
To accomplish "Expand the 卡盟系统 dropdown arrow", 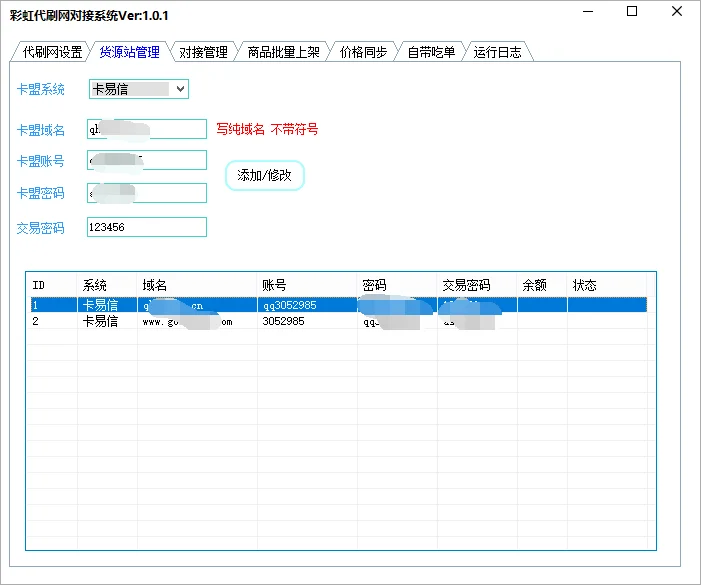I will (x=180, y=89).
